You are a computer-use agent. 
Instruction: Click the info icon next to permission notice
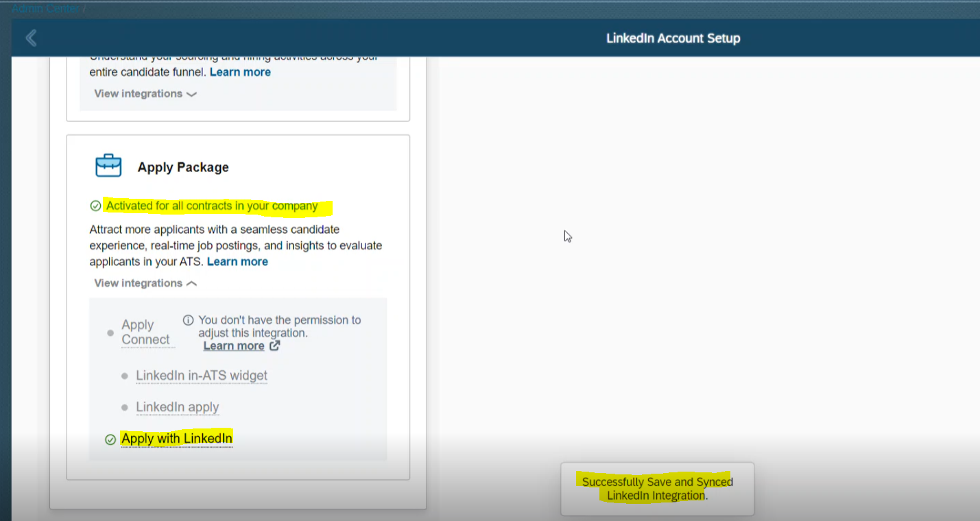tap(188, 320)
